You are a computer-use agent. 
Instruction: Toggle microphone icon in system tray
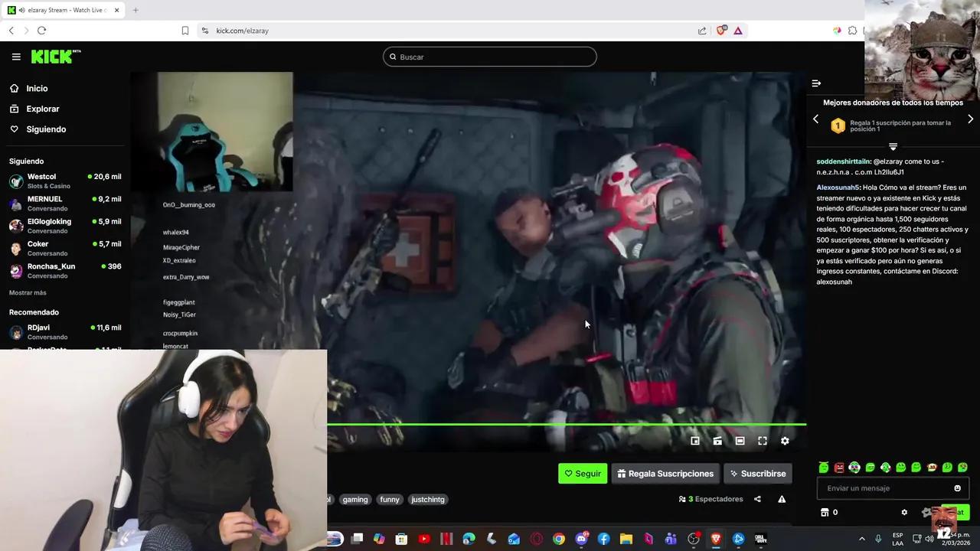pos(878,539)
